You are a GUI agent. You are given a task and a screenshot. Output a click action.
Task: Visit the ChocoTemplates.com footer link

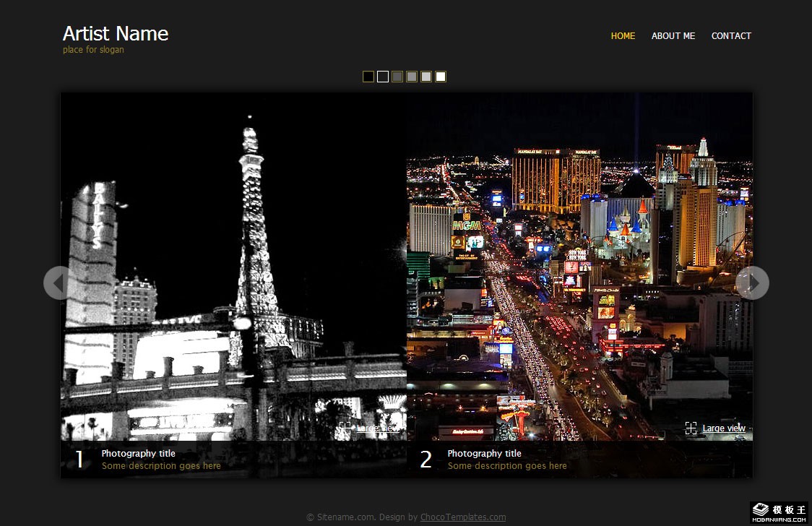(x=462, y=517)
